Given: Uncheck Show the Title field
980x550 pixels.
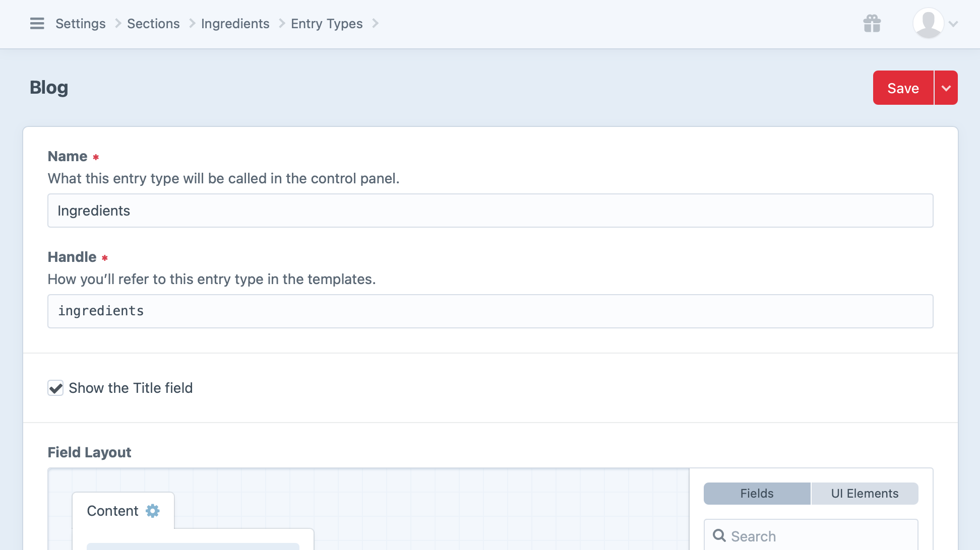Looking at the screenshot, I should coord(55,388).
